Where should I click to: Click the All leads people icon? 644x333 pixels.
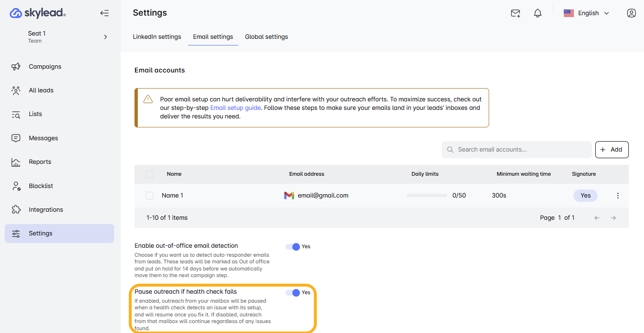16,90
